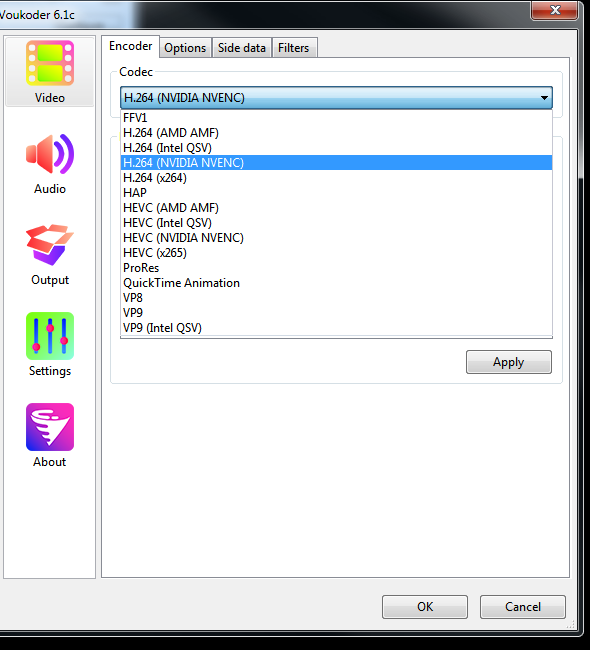Select FFV1 from the codec list
The height and width of the screenshot is (650, 590).
pos(336,118)
